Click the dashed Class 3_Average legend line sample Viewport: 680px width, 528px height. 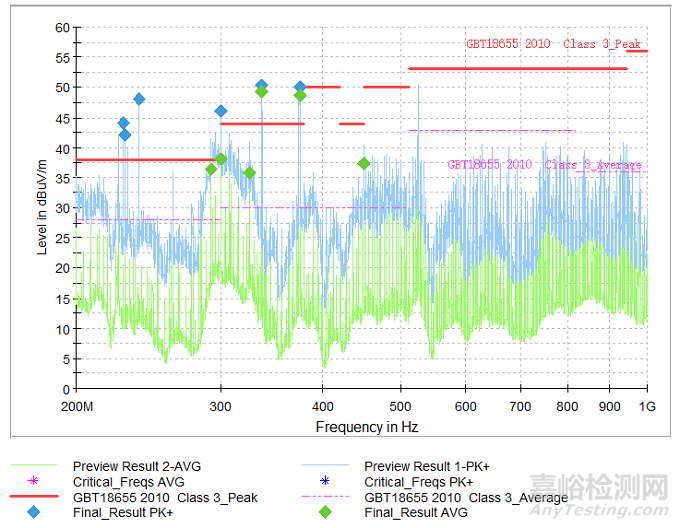(326, 498)
